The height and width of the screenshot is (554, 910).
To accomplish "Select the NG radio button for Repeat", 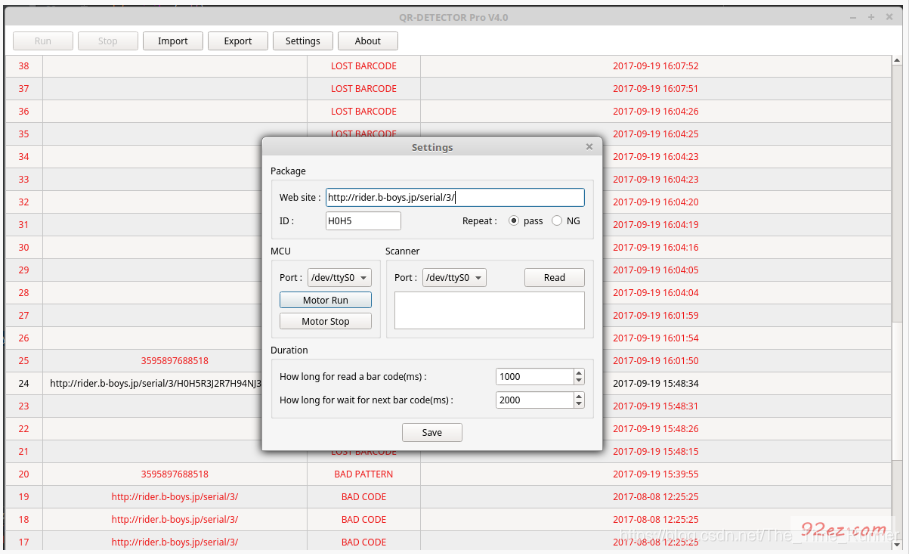I will [557, 220].
